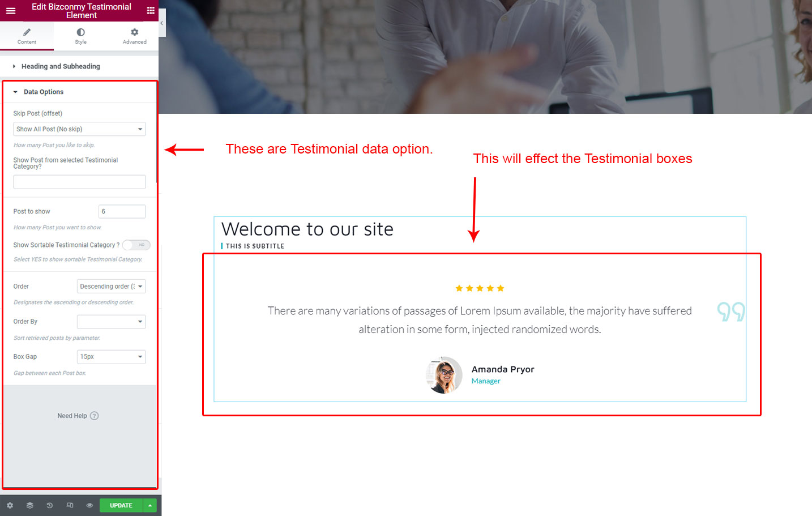The width and height of the screenshot is (812, 516).
Task: Switch Responsive Mode icon
Action: click(x=70, y=505)
